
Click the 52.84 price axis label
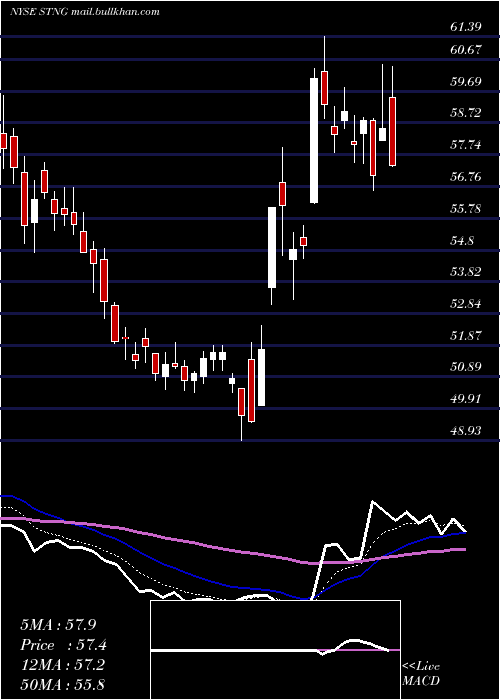[x=466, y=304]
